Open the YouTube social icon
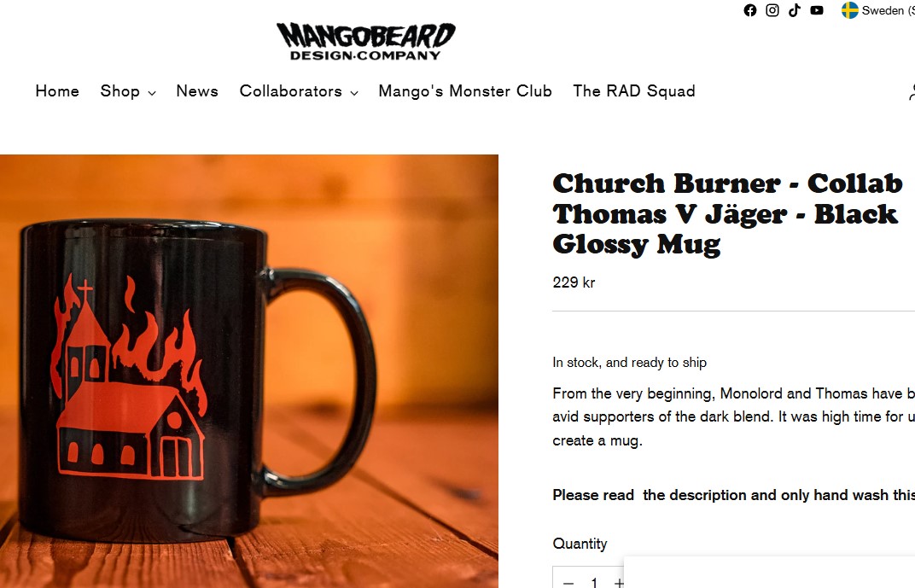The width and height of the screenshot is (915, 588). point(816,10)
